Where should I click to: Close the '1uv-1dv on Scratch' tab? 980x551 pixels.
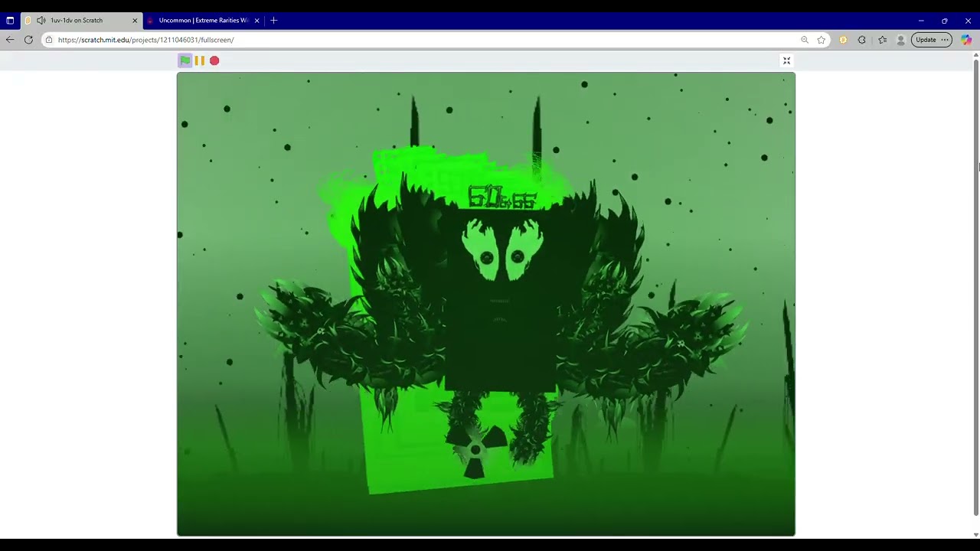point(135,21)
